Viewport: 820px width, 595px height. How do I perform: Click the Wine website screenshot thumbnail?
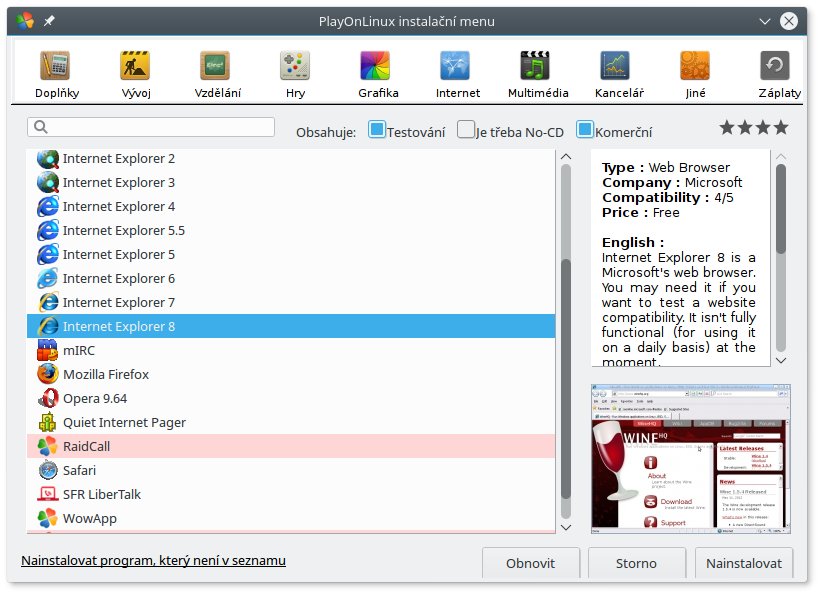690,459
